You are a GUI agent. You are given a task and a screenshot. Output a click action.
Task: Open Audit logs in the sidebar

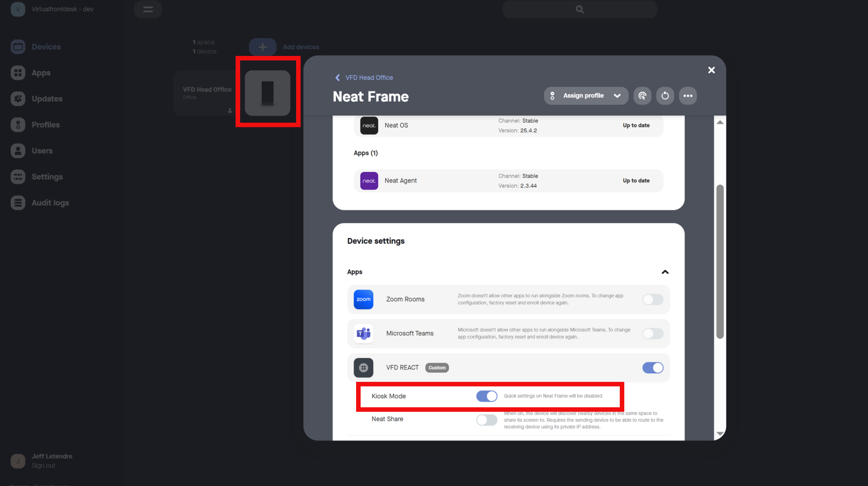pos(50,203)
